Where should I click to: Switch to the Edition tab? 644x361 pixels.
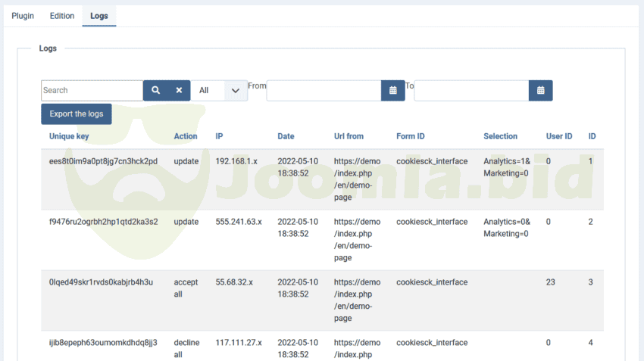coord(62,16)
